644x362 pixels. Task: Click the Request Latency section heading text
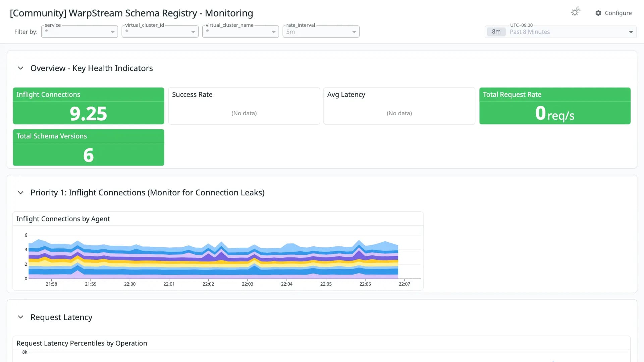(x=61, y=317)
